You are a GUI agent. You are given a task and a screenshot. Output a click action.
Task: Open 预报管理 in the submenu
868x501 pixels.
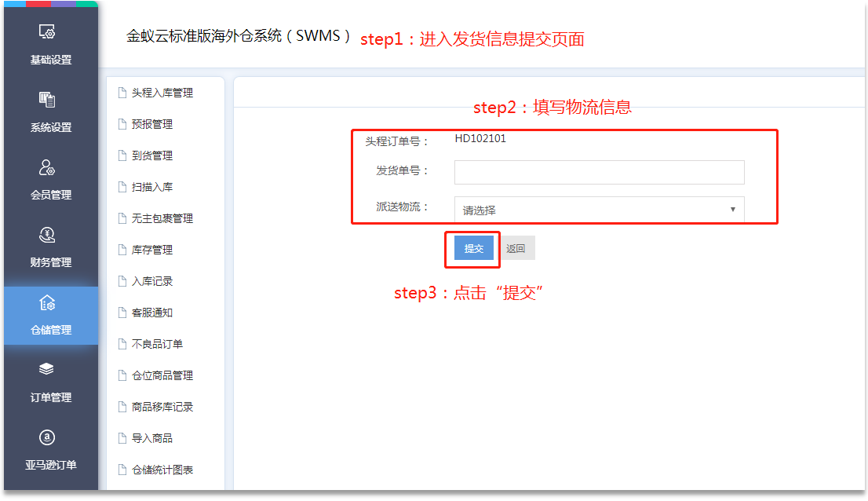(152, 124)
